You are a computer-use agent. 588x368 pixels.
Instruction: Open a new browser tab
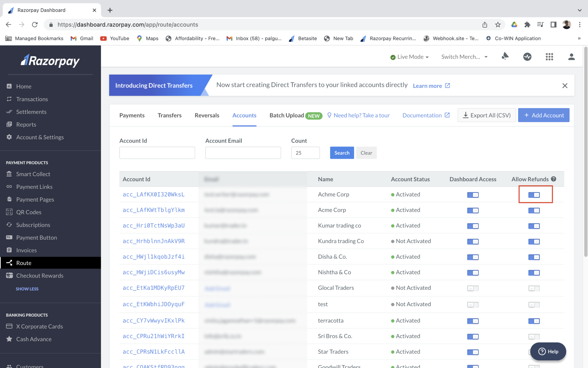point(110,10)
